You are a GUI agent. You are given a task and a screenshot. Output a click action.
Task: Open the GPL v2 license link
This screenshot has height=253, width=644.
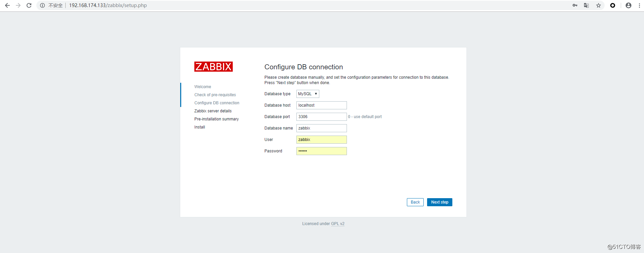click(x=338, y=224)
